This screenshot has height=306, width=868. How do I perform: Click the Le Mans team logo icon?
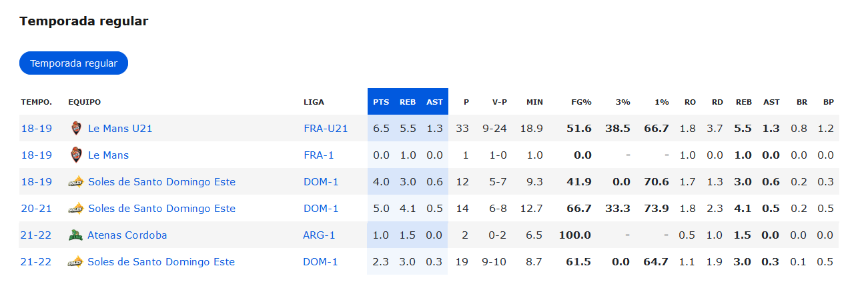point(76,155)
